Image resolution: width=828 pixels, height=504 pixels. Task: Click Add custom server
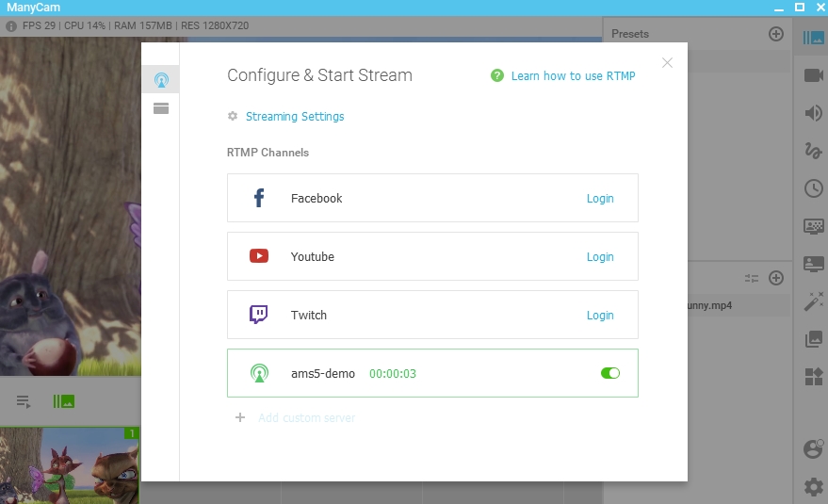[306, 417]
